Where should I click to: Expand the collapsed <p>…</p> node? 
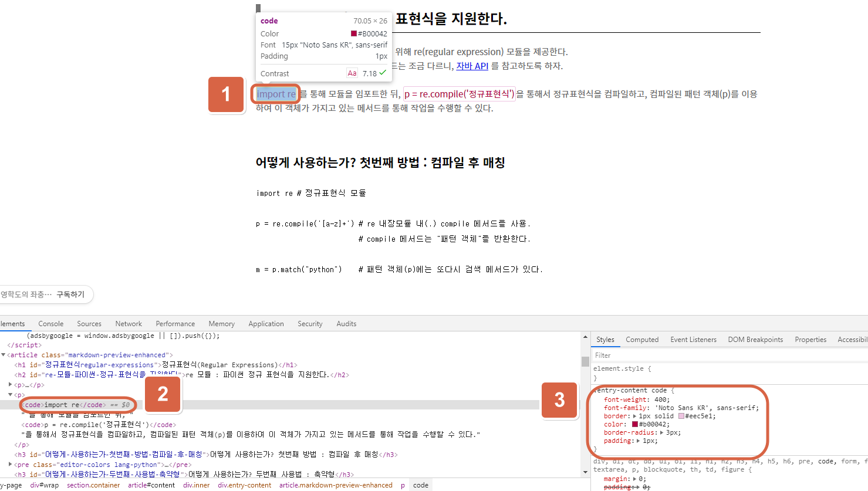[x=11, y=385]
